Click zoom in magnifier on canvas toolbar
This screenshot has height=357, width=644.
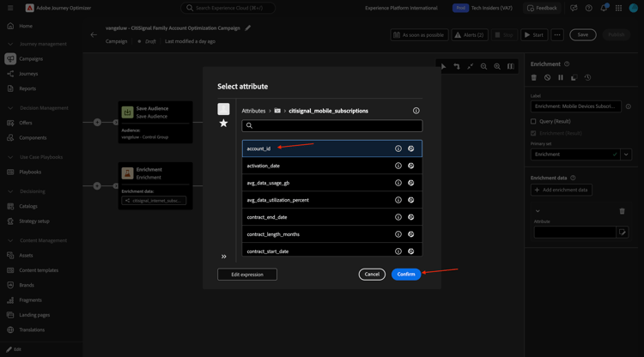coord(497,66)
